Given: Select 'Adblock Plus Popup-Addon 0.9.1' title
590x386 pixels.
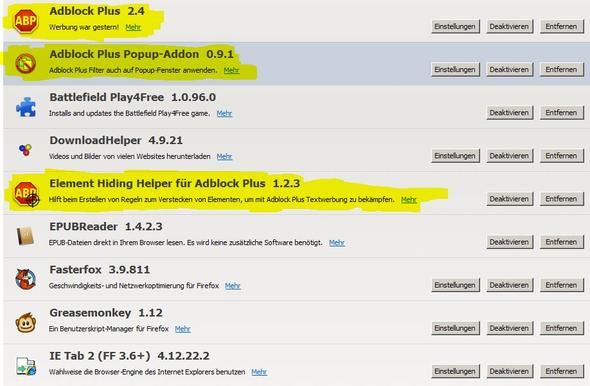Looking at the screenshot, I should click(141, 54).
